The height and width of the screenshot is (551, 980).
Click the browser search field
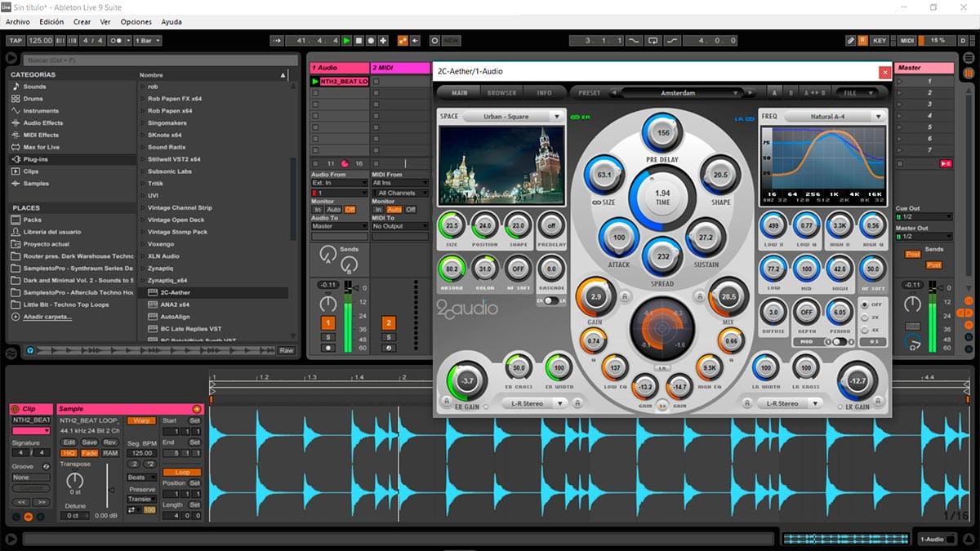click(159, 60)
